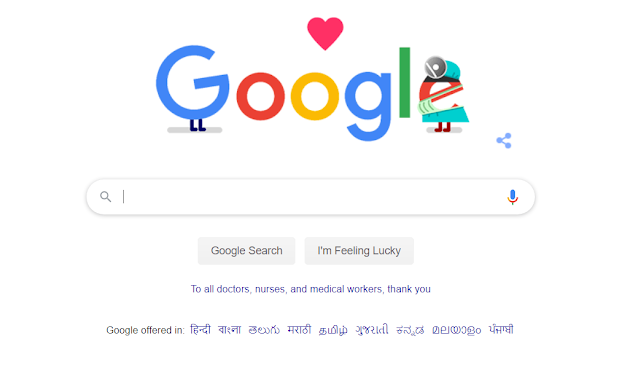Image resolution: width=638 pixels, height=384 pixels.
Task: Click the doodle share icon
Action: pos(504,141)
